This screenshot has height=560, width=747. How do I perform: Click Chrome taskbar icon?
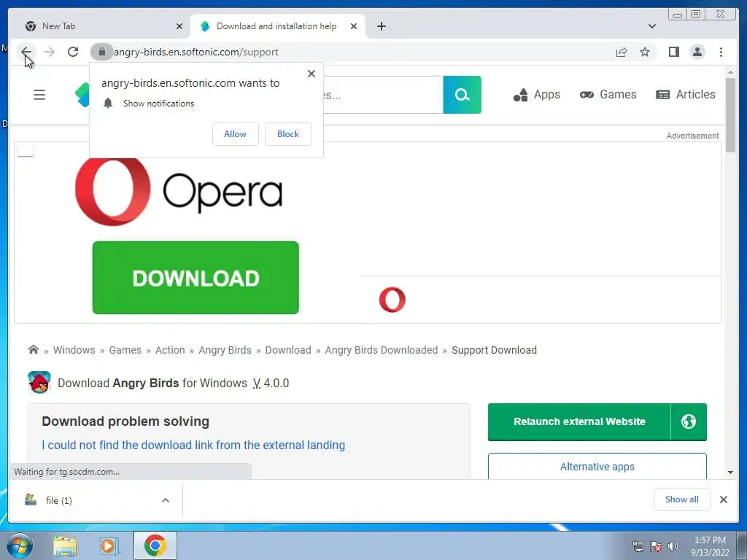click(155, 545)
